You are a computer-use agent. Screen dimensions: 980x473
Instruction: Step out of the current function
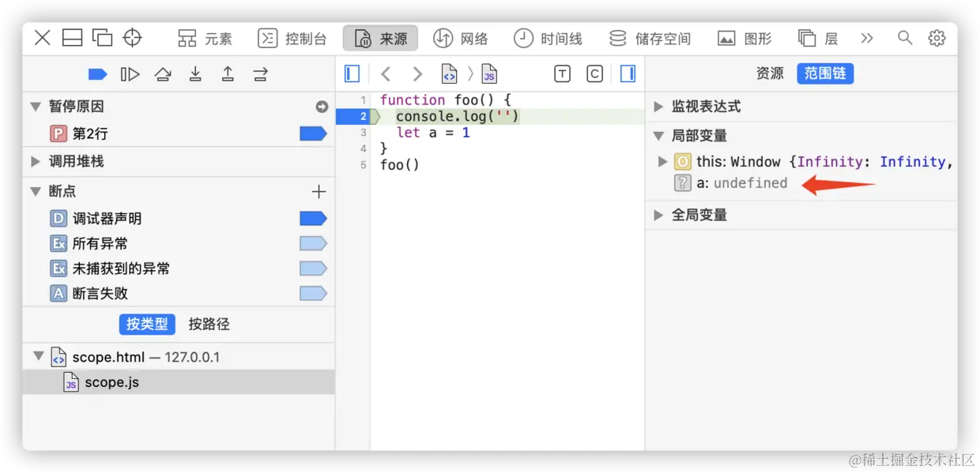pos(228,74)
